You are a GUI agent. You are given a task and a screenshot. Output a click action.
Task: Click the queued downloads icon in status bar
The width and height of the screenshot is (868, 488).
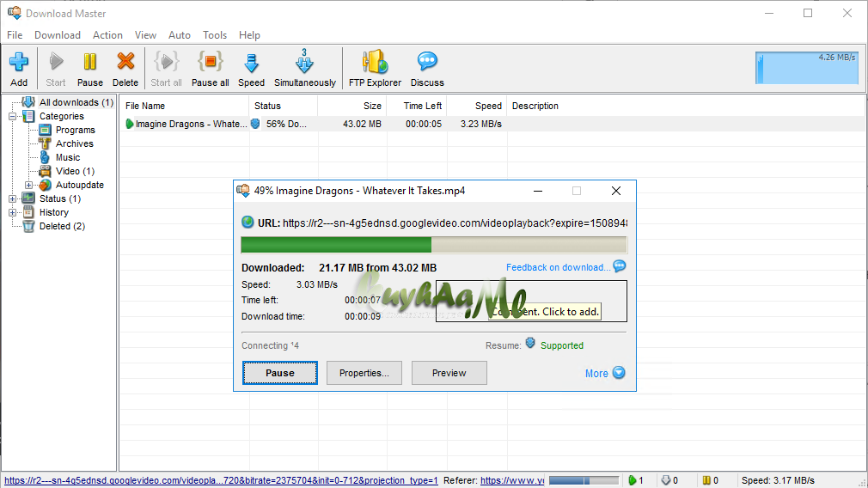click(x=666, y=481)
